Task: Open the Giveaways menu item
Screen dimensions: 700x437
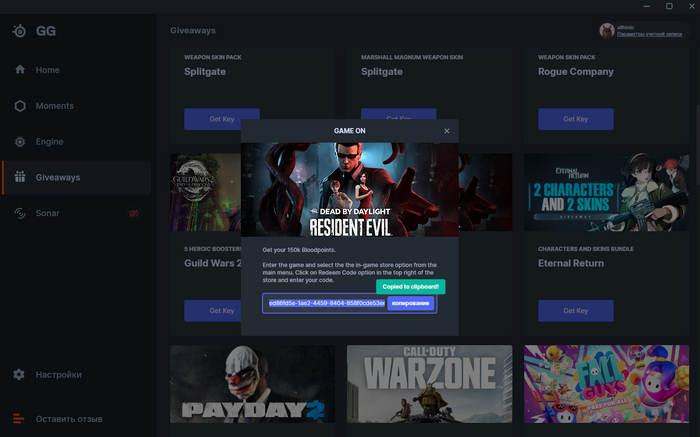Action: click(x=77, y=177)
